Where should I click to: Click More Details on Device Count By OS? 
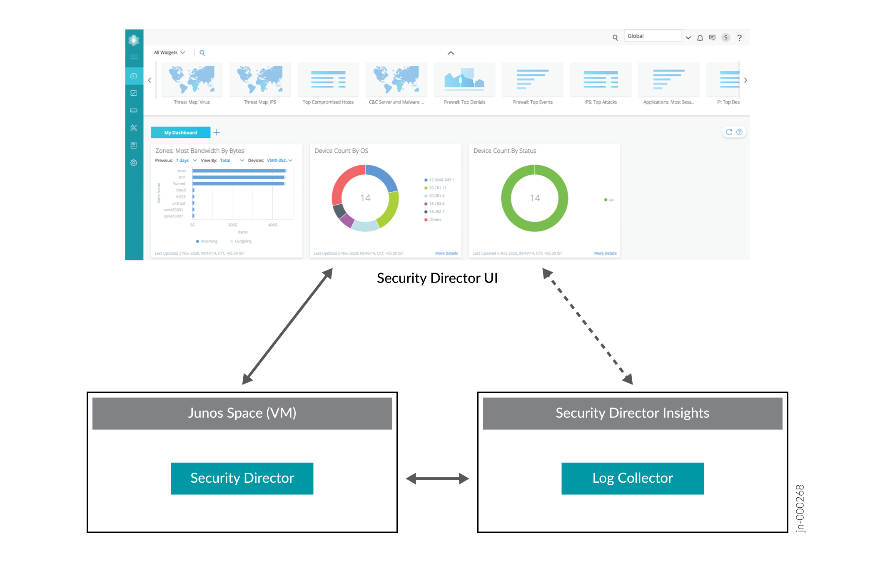coord(446,253)
